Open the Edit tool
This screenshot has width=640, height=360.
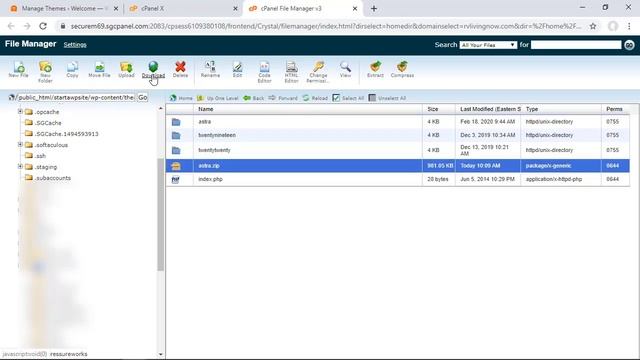click(237, 69)
